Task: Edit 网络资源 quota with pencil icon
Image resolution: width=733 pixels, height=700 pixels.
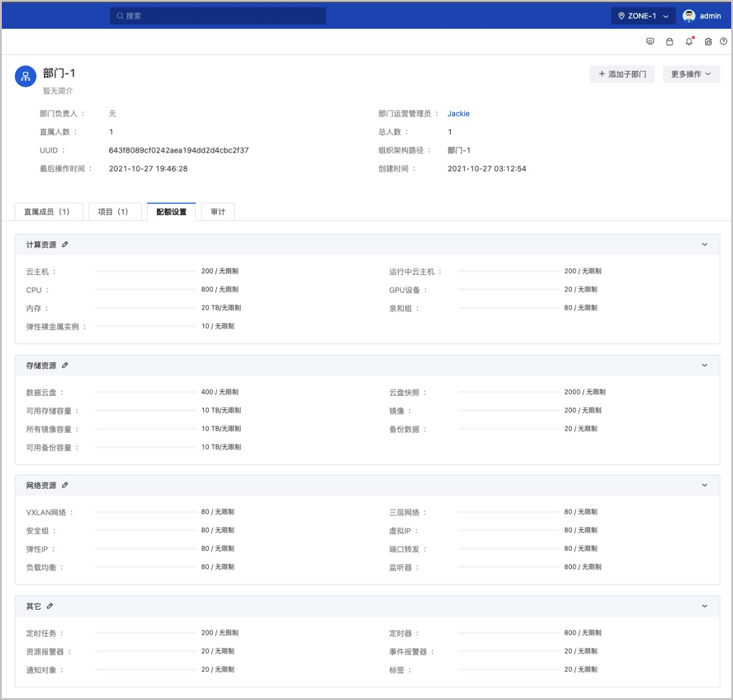Action: pos(65,485)
